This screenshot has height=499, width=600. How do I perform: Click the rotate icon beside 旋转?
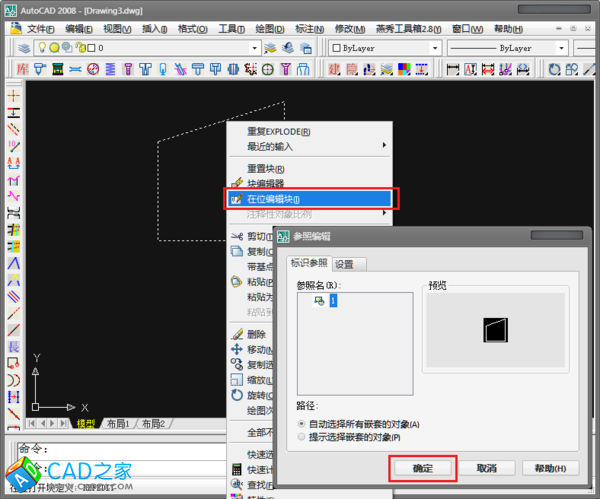[237, 395]
